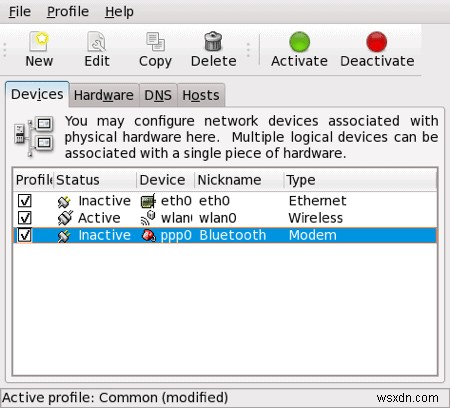Click the Copy toolbar icon
This screenshot has height=408, width=450.
[x=155, y=41]
